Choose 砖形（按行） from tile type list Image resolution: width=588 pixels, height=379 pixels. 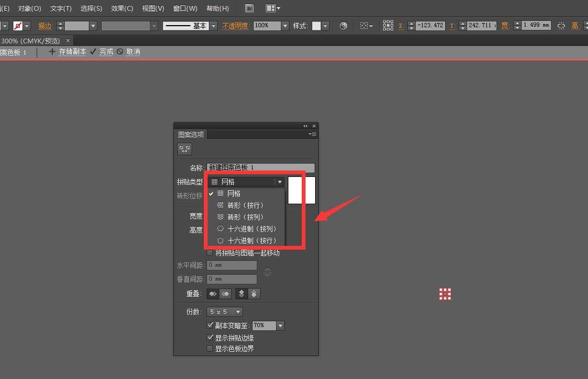tap(245, 205)
